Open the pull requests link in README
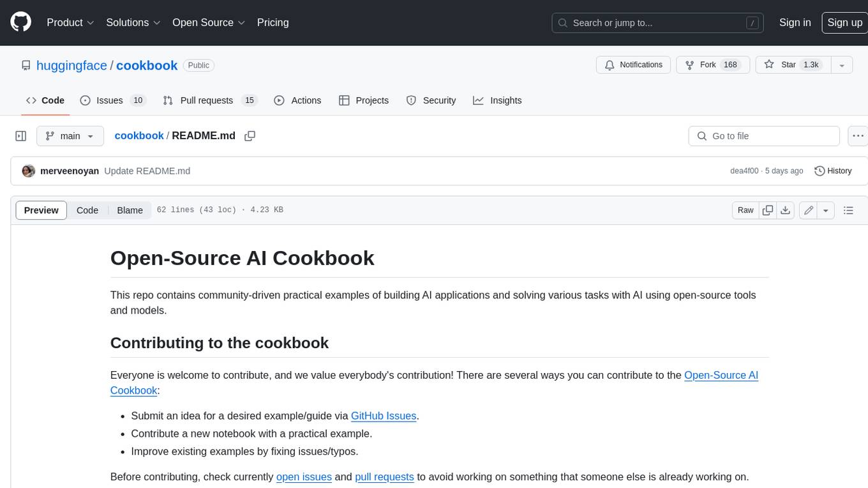The width and height of the screenshot is (868, 488). (384, 477)
